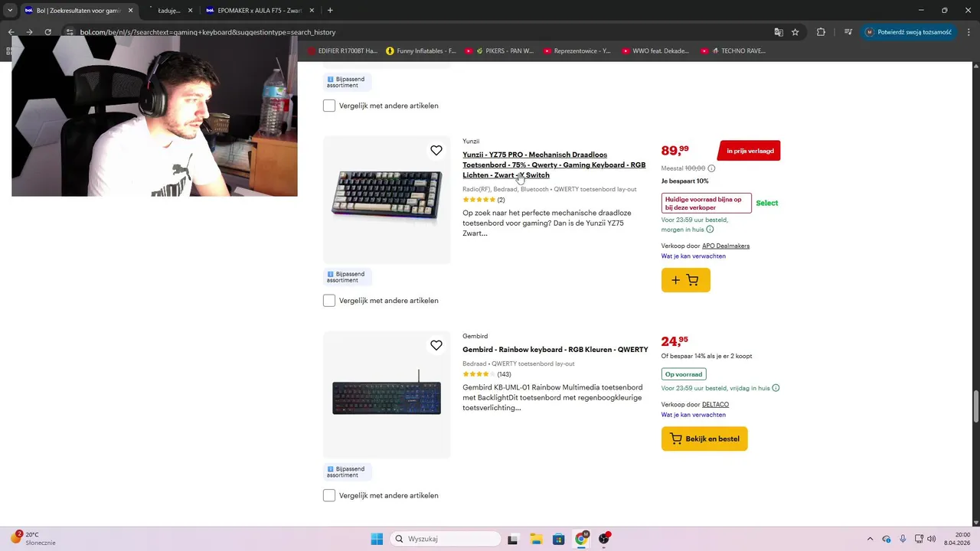Click the Wyszukaj taskbar search box

[x=445, y=539]
